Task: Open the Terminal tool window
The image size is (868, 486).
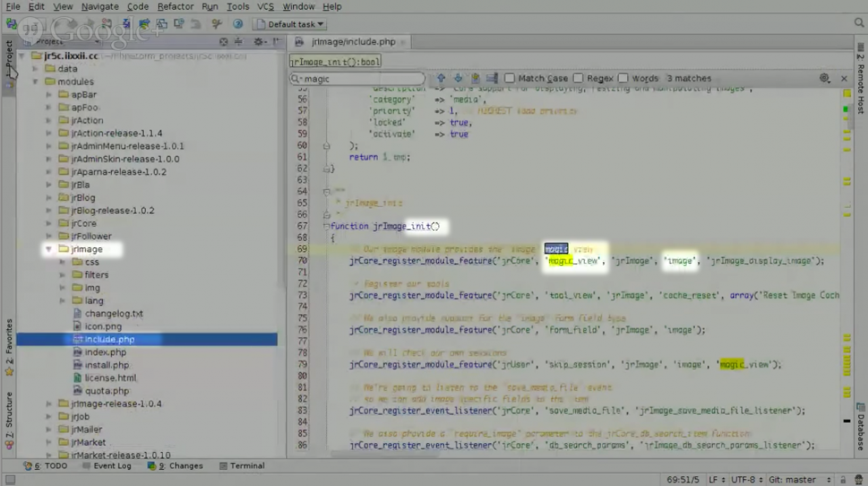Action: 241,466
